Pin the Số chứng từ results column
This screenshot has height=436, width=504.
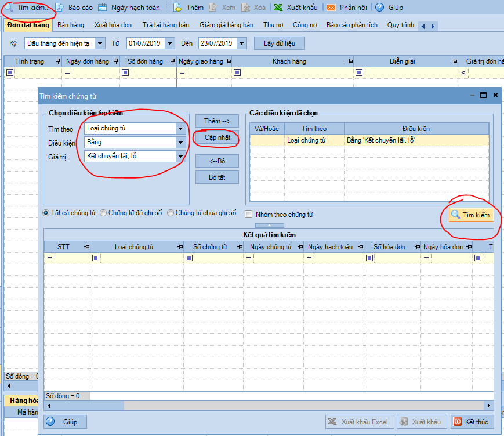click(x=240, y=247)
